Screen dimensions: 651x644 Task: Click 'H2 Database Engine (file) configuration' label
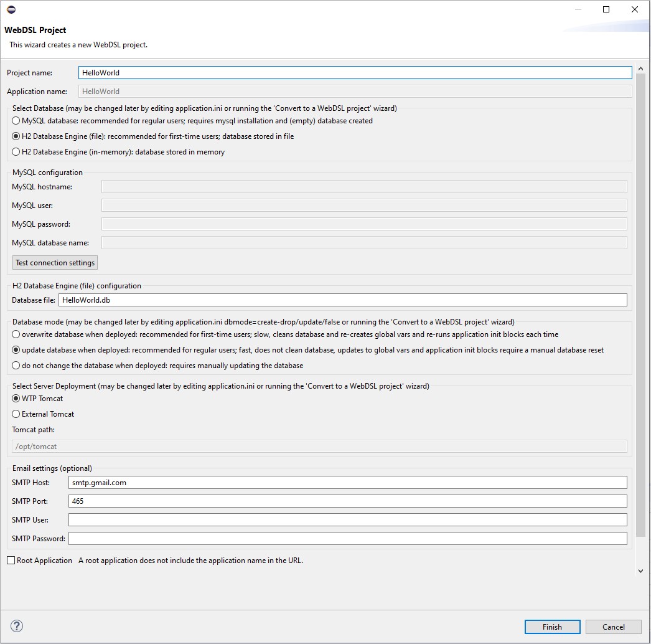pos(77,286)
